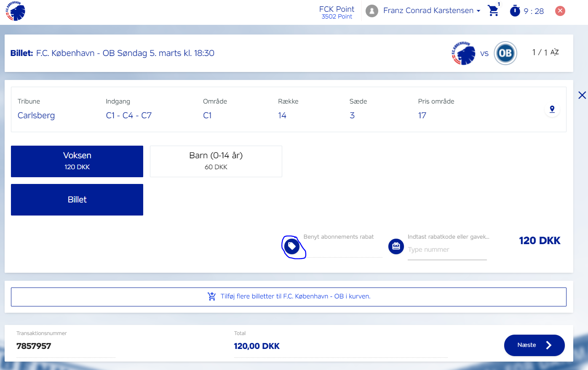Viewport: 588px width, 370px height.
Task: Click the red cancel order icon
Action: [x=560, y=11]
